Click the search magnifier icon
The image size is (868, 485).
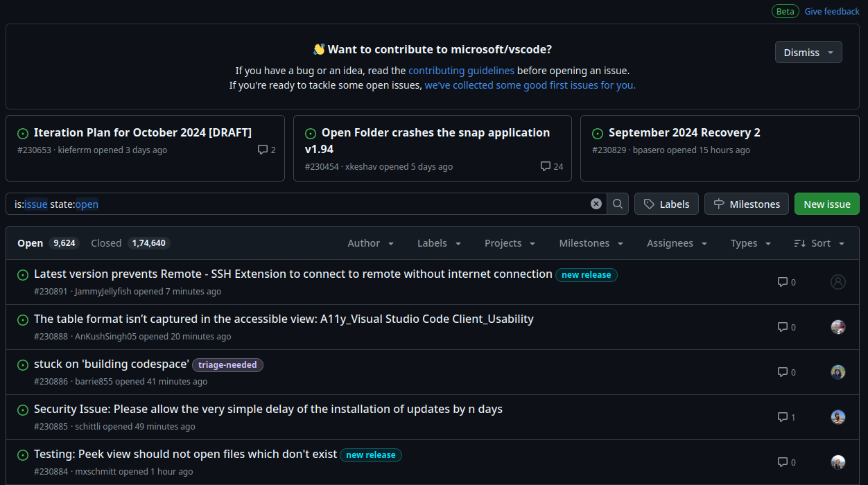[x=617, y=203]
